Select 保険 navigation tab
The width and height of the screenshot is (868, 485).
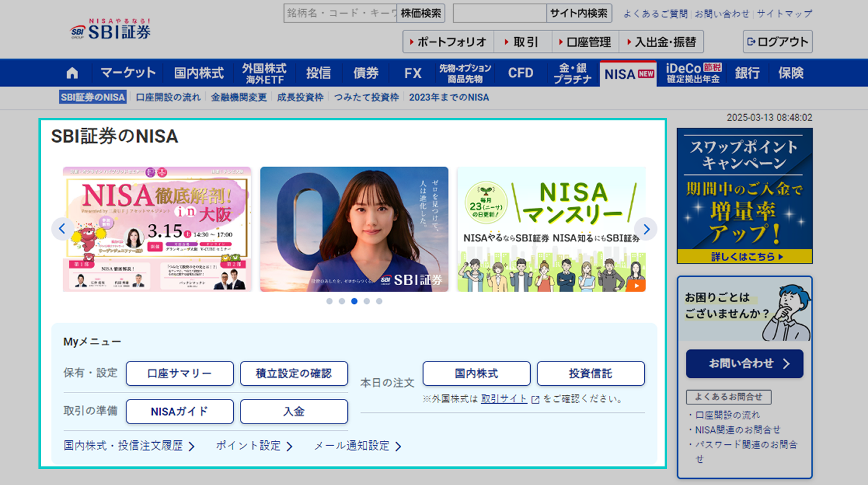790,73
